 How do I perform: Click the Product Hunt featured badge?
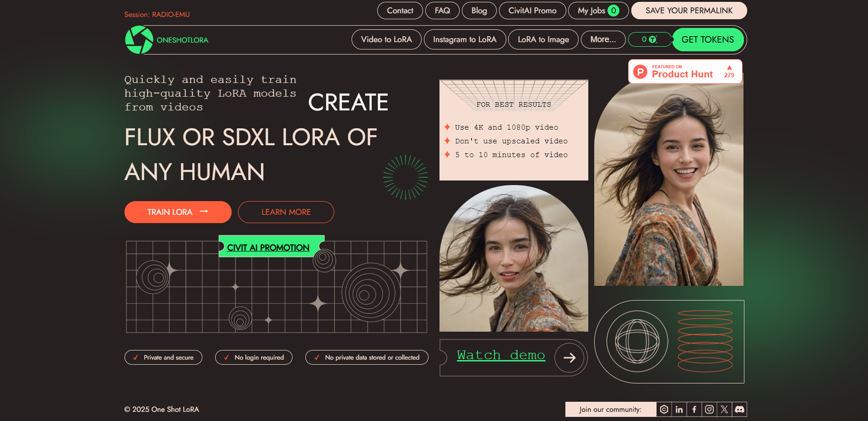tap(684, 71)
